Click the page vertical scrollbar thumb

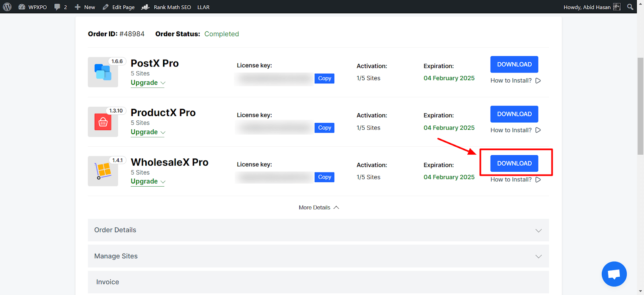click(640, 106)
